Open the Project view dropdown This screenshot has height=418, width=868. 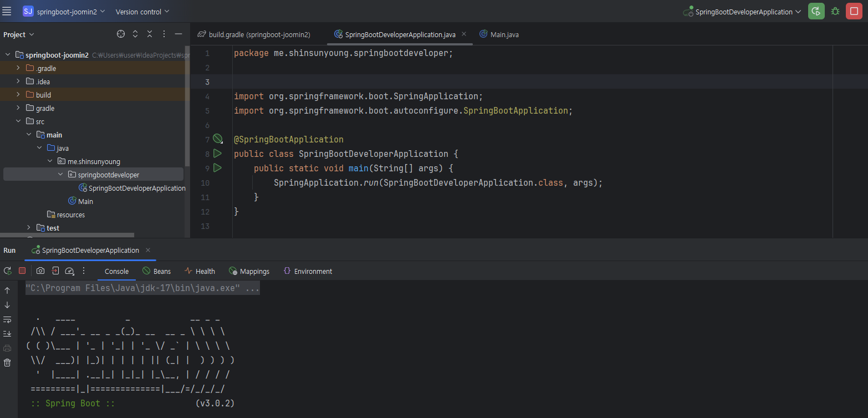tap(18, 34)
